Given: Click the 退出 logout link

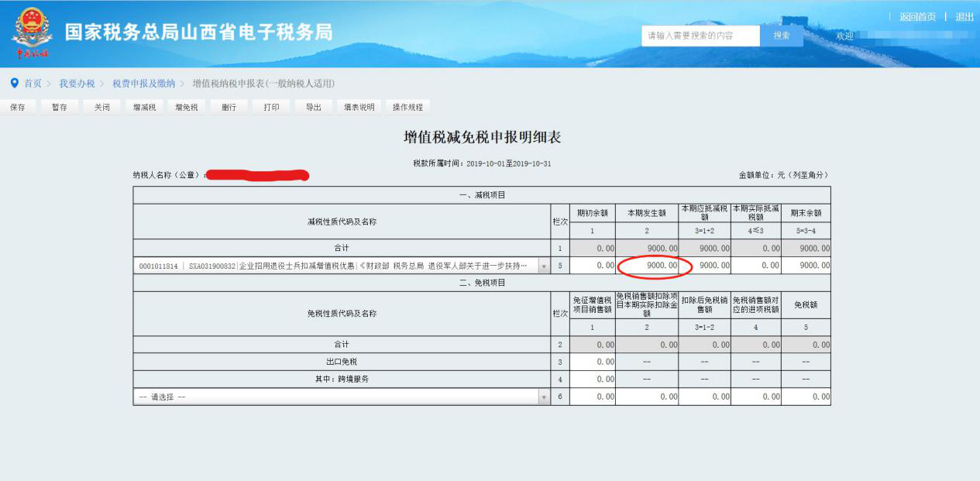Looking at the screenshot, I should (x=965, y=17).
